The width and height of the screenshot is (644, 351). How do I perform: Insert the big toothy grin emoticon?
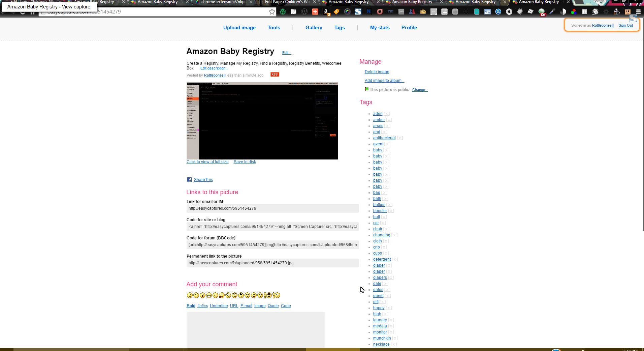pyautogui.click(x=209, y=295)
